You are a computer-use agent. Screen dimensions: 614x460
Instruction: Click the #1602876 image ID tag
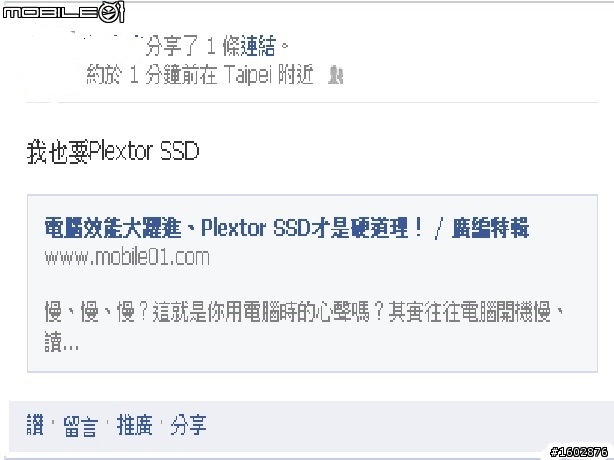(x=579, y=452)
